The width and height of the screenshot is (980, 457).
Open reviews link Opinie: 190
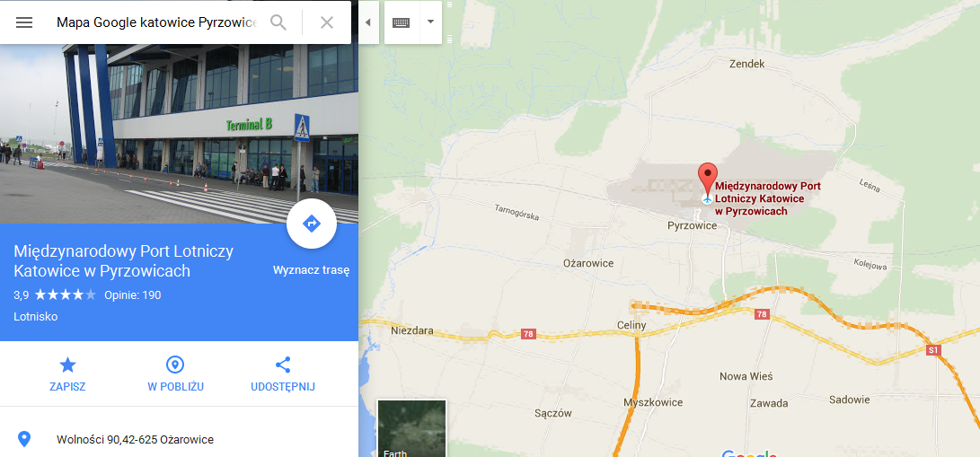point(133,295)
